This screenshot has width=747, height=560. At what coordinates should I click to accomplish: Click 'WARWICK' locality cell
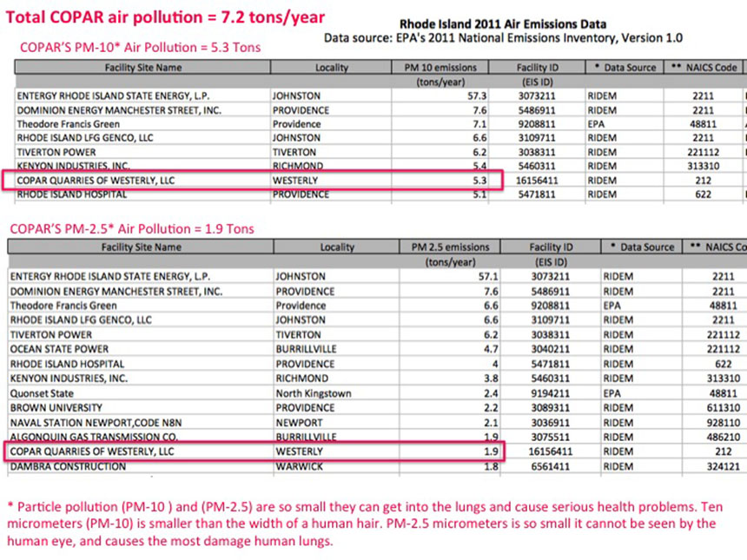(x=299, y=466)
